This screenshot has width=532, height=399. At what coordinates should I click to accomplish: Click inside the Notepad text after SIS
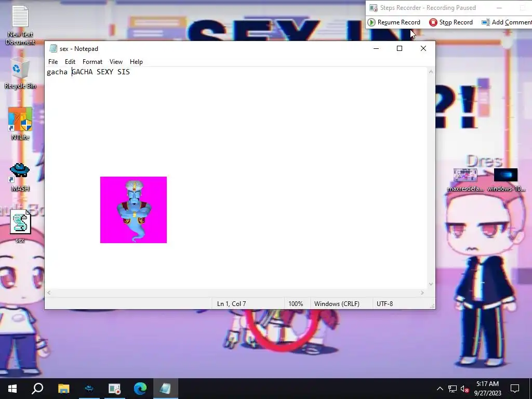[130, 72]
